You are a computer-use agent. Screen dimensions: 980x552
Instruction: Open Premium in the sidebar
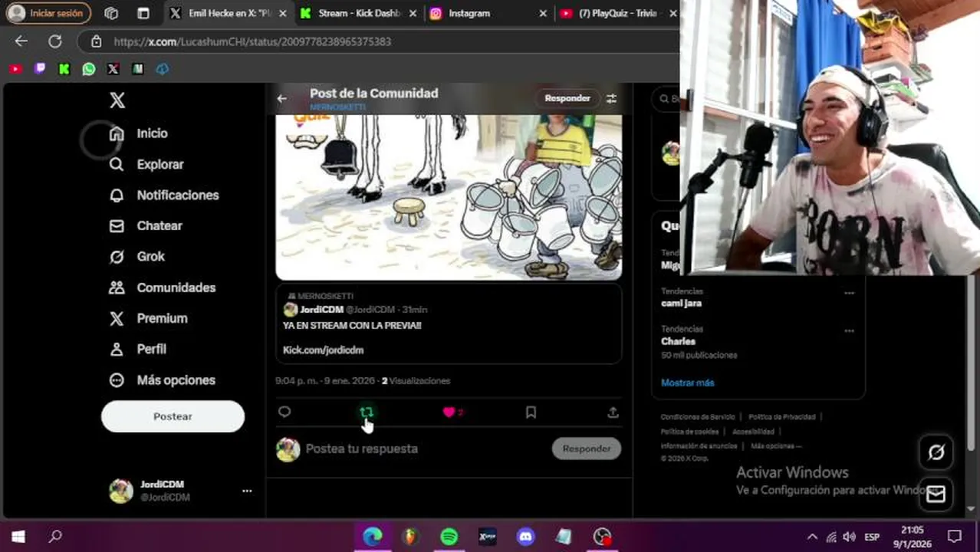pyautogui.click(x=148, y=318)
